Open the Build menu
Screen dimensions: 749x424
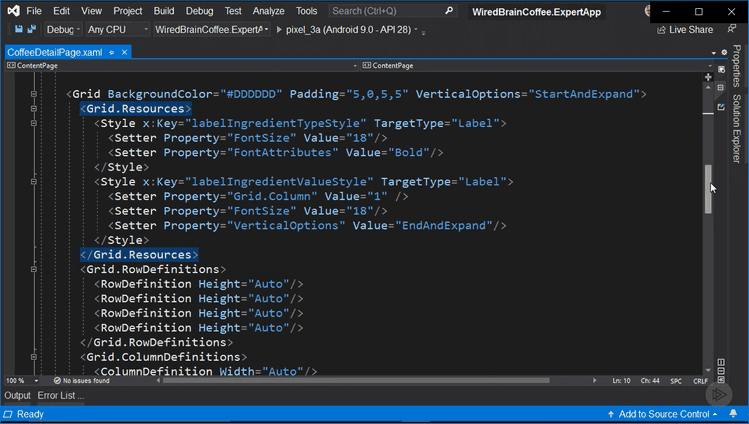pos(164,11)
